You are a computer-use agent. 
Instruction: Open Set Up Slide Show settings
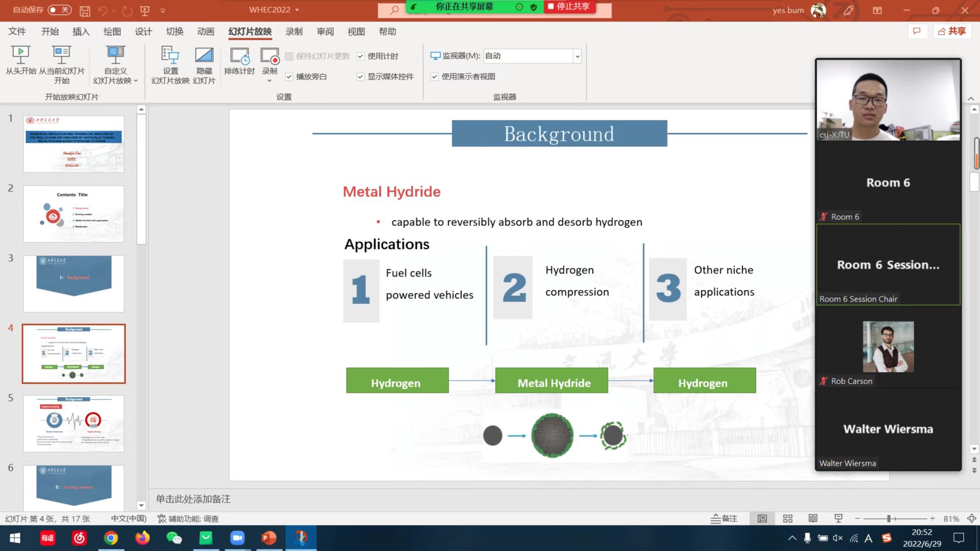tap(170, 55)
